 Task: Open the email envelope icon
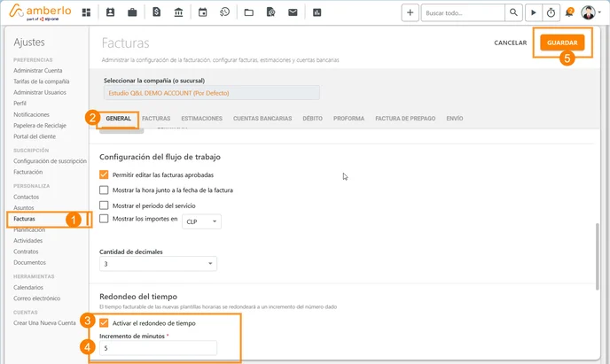(293, 12)
